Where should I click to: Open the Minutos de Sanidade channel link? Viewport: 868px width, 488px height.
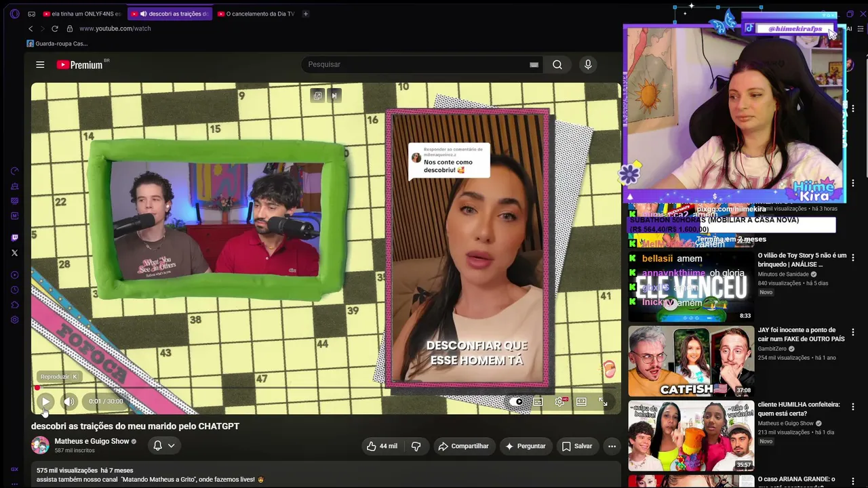click(x=783, y=274)
